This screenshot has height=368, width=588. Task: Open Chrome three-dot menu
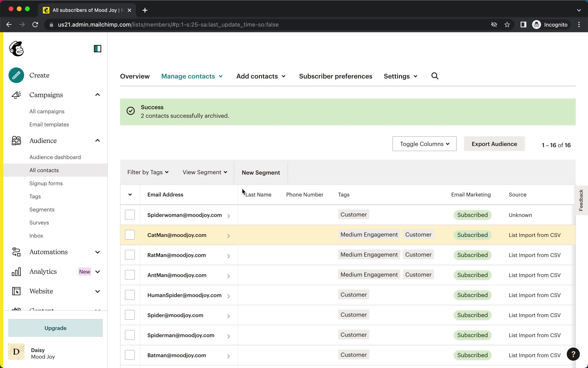click(579, 25)
